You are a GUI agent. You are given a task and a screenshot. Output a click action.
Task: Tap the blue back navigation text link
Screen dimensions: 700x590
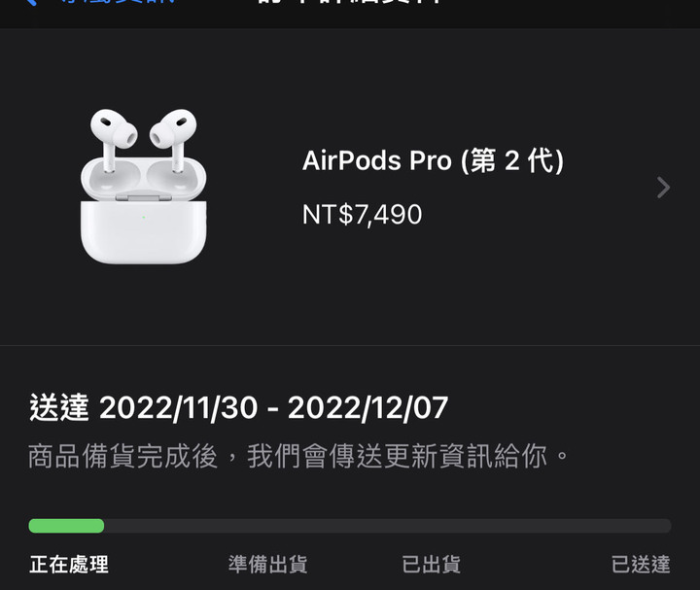click(117, 2)
